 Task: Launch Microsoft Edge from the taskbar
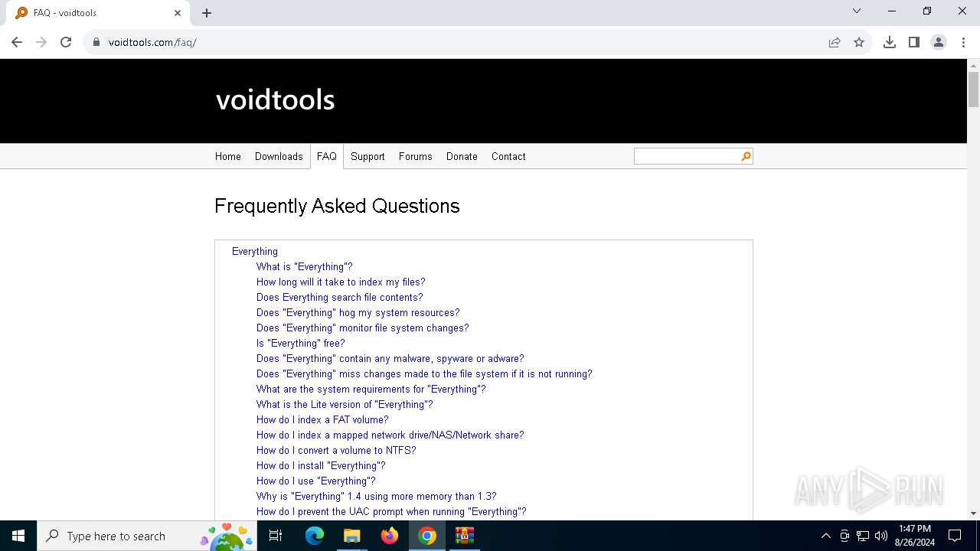pos(315,536)
